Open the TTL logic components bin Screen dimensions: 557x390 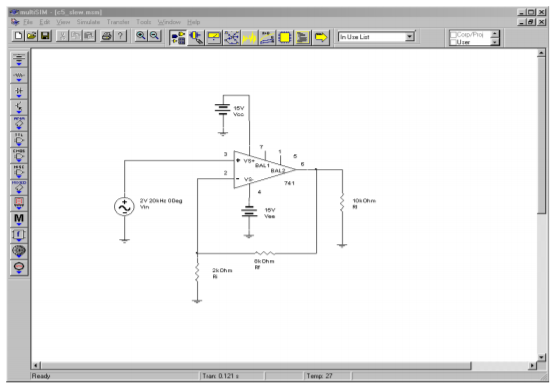(x=19, y=139)
